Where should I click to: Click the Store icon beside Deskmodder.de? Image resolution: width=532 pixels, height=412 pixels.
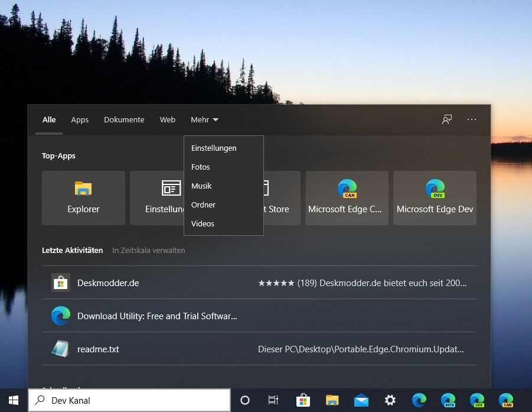[61, 283]
